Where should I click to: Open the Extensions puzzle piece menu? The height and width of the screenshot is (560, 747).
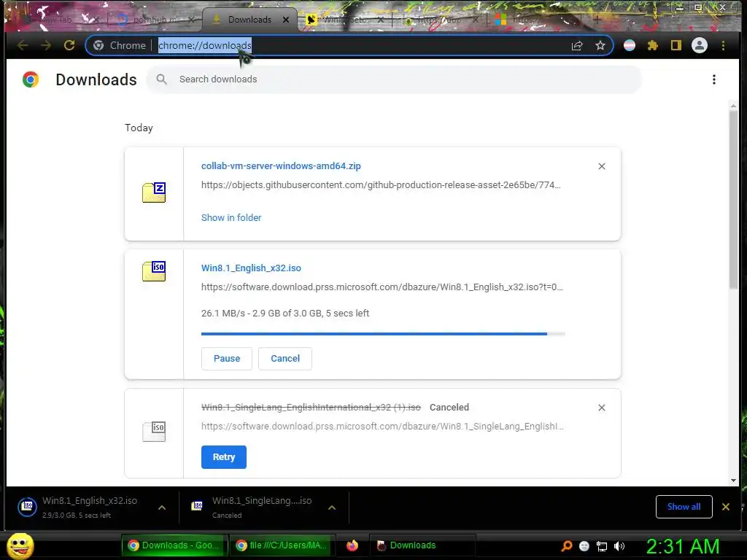click(x=653, y=45)
